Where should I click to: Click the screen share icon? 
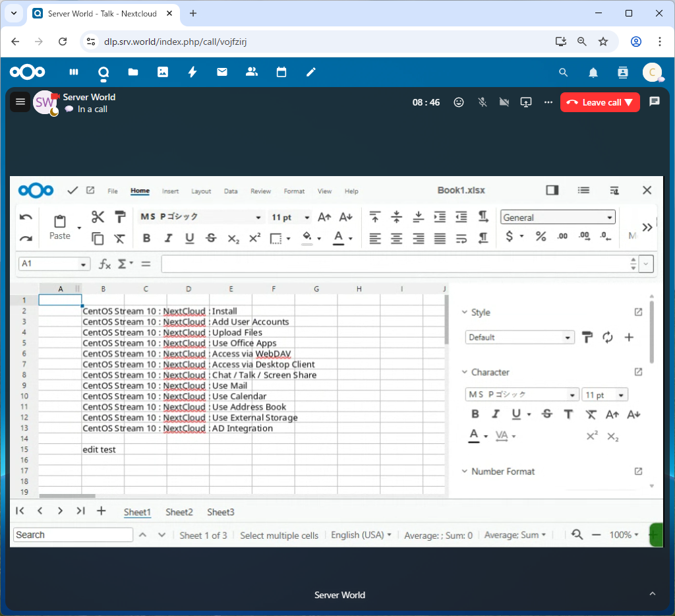526,102
